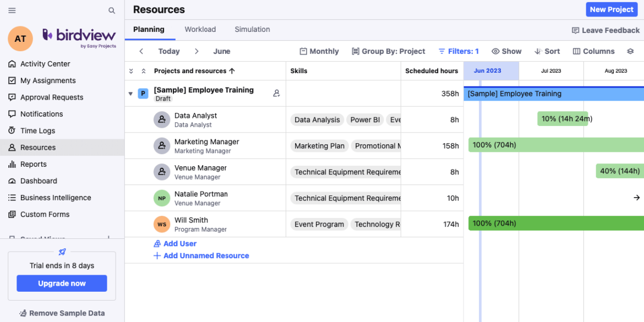Viewport: 644px width, 322px height.
Task: Collapse the [Sample] Employee Training project row
Action: [130, 94]
